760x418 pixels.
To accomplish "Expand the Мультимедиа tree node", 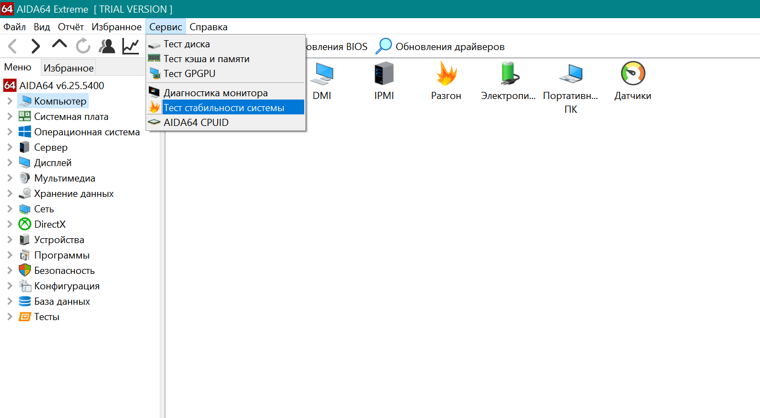I will coord(10,178).
